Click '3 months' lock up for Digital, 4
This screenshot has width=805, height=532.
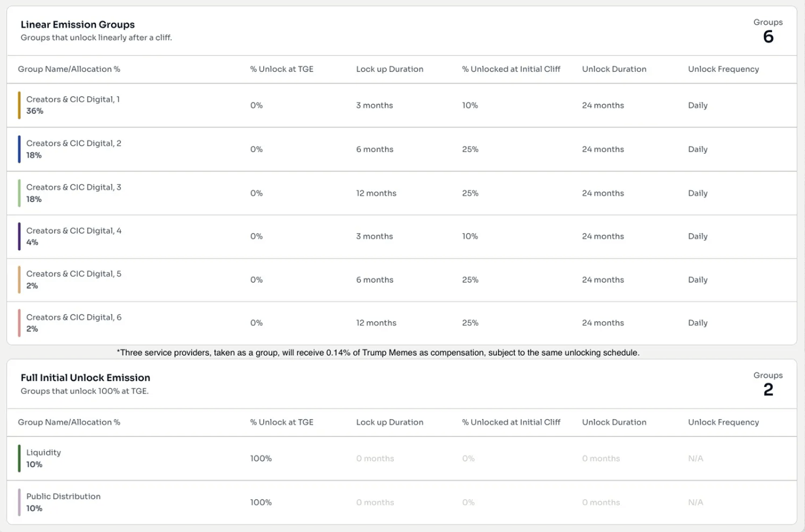(x=374, y=236)
